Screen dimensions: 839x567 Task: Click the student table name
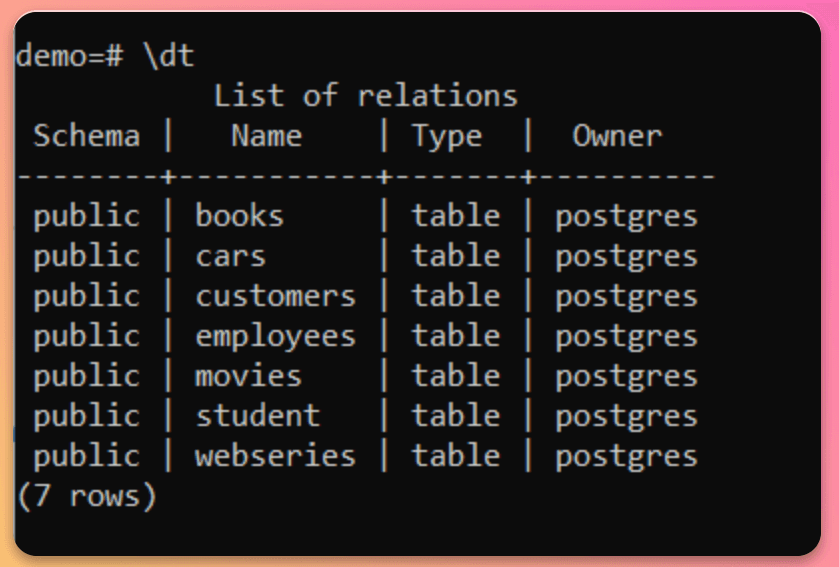click(x=257, y=416)
